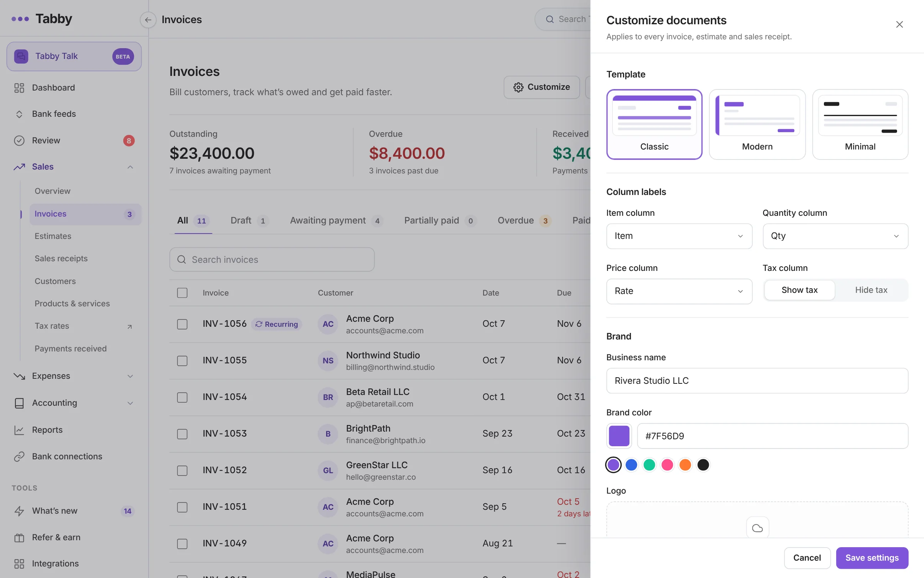This screenshot has width=924, height=578.
Task: Choose the Minimal template thumbnail
Action: (x=860, y=124)
